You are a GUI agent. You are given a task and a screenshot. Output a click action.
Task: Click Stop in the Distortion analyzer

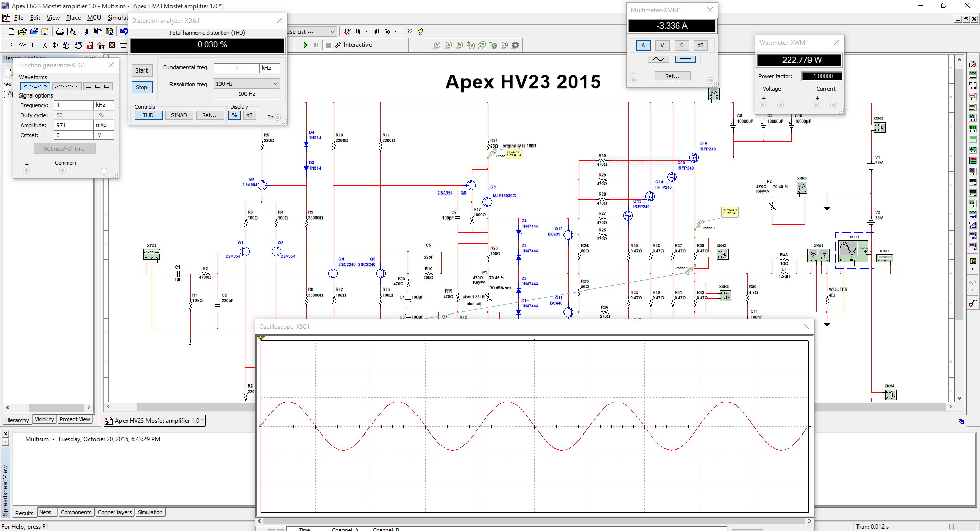coord(142,87)
